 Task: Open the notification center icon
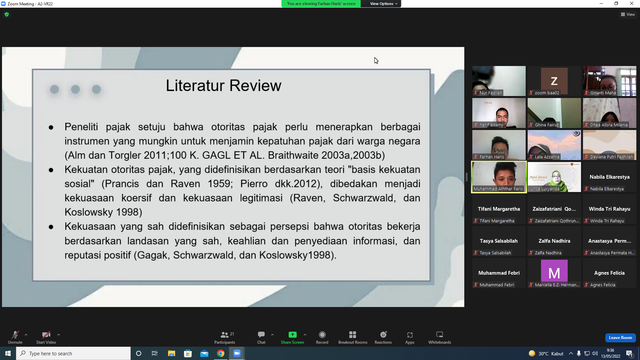coord(629,353)
